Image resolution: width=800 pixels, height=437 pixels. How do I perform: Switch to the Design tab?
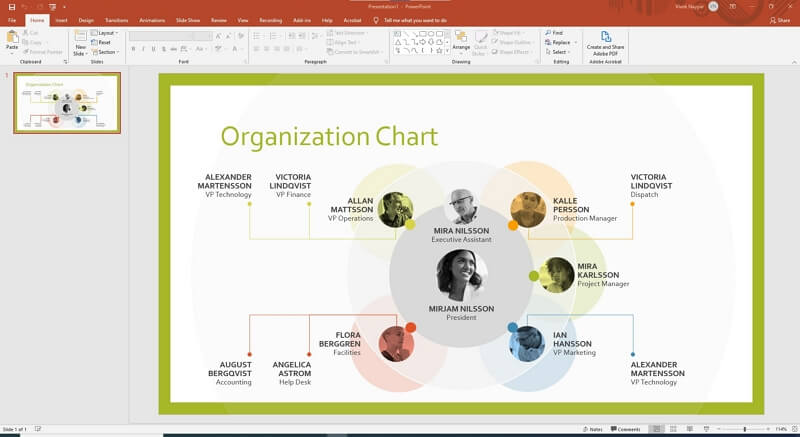(x=86, y=20)
